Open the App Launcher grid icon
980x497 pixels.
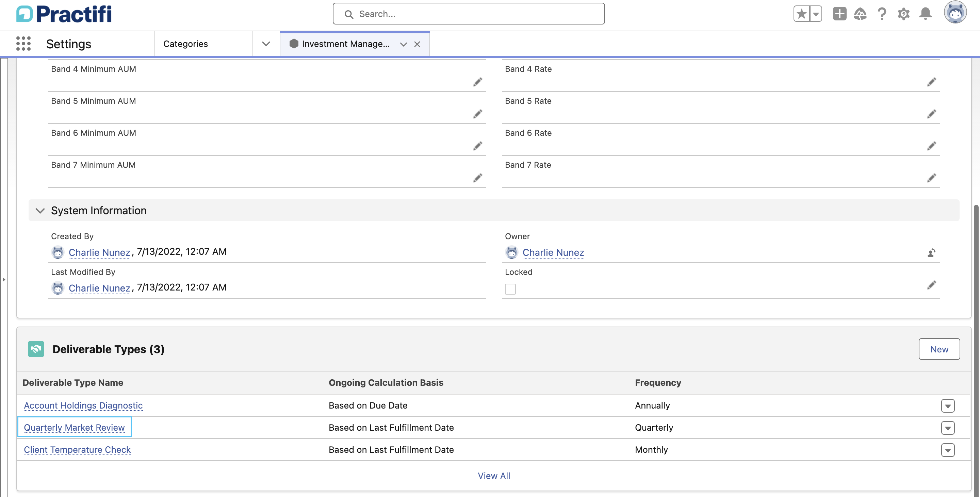tap(23, 44)
